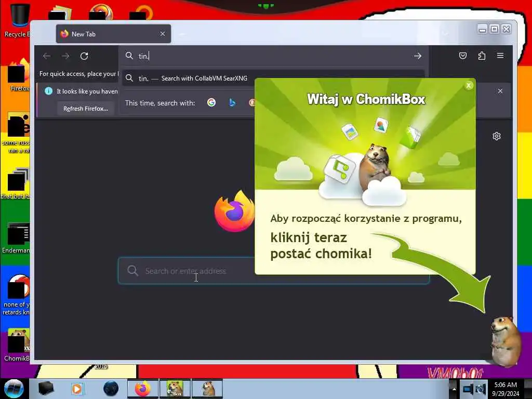Screen dimensions: 532x399
Task: Open the new tab personalize gear
Action: tap(496, 137)
